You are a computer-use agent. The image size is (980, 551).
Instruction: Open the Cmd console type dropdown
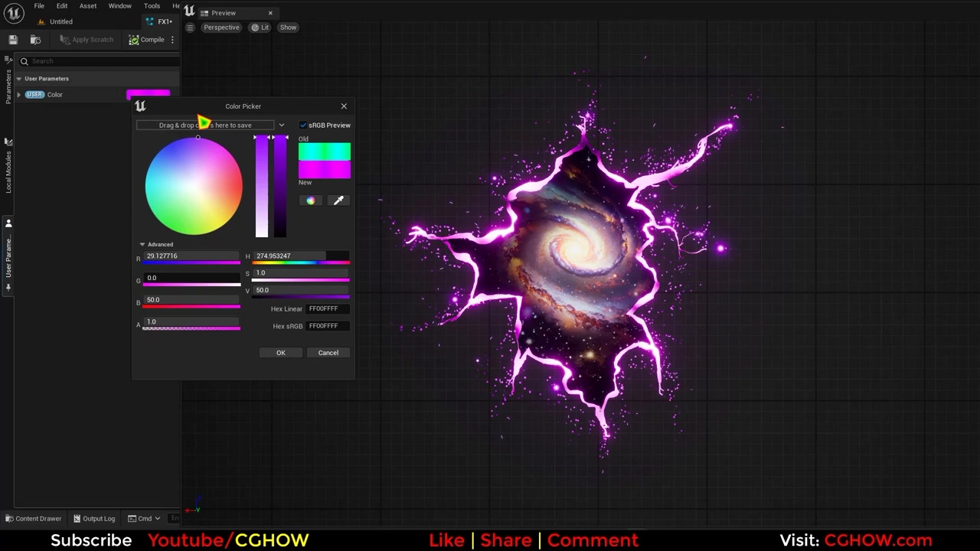pos(145,518)
